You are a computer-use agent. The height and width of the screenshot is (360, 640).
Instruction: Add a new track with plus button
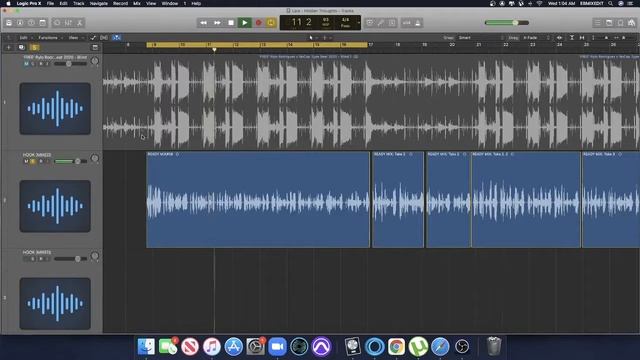pyautogui.click(x=9, y=47)
